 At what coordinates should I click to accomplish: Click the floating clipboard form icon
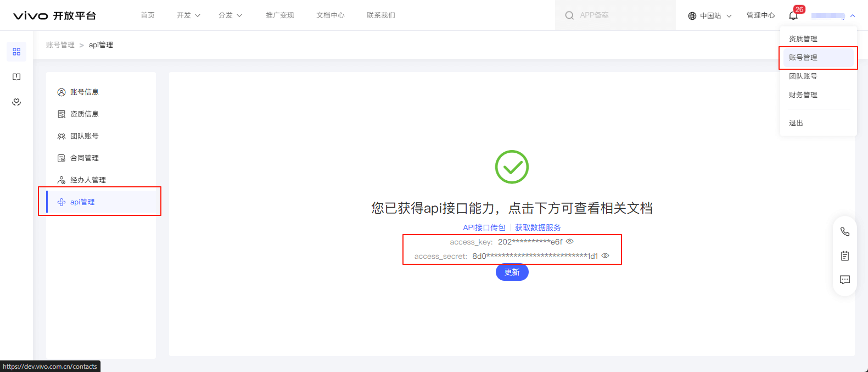pos(844,256)
